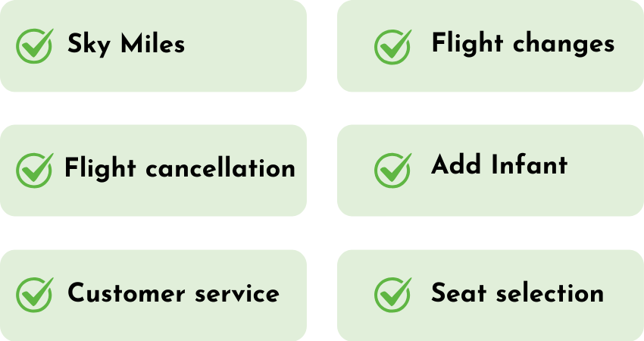Select the Sky Miles label text
This screenshot has height=341, width=644.
126,44
